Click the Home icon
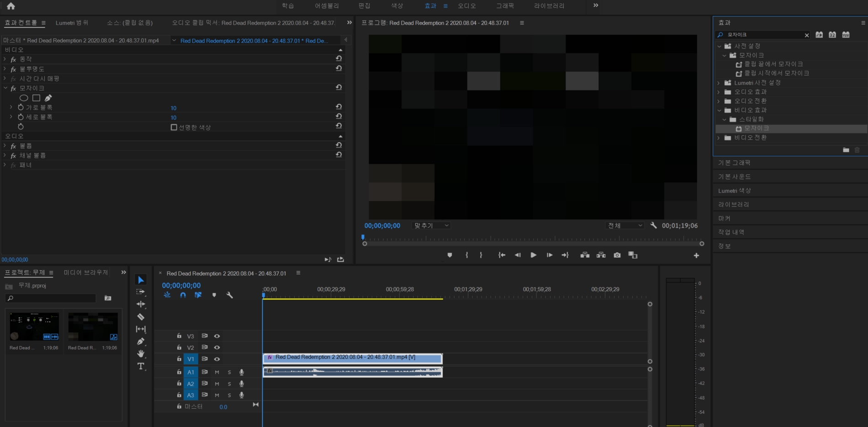Image resolution: width=868 pixels, height=427 pixels. click(x=11, y=6)
